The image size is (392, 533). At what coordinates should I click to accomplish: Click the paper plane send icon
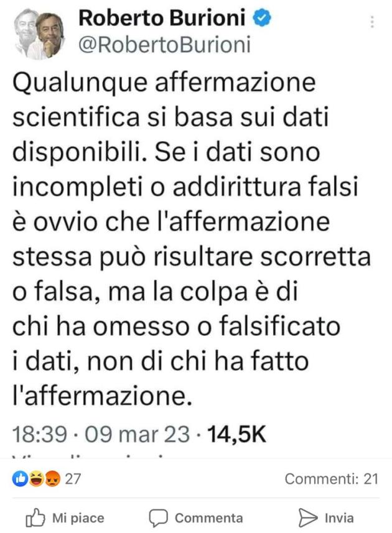(x=307, y=517)
